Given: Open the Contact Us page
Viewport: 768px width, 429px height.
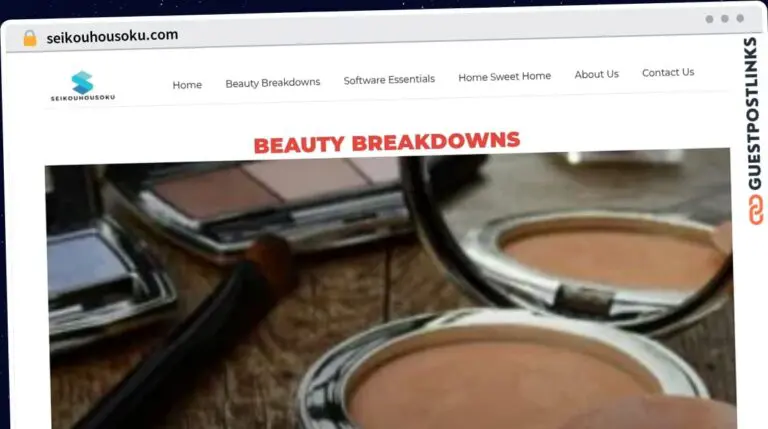Looking at the screenshot, I should coord(668,72).
